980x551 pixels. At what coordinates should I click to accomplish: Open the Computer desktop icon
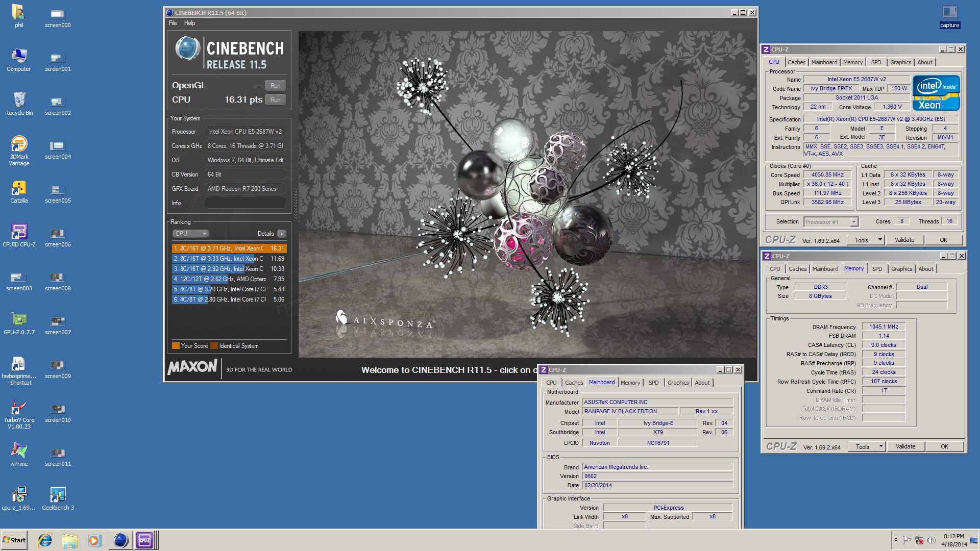point(19,59)
